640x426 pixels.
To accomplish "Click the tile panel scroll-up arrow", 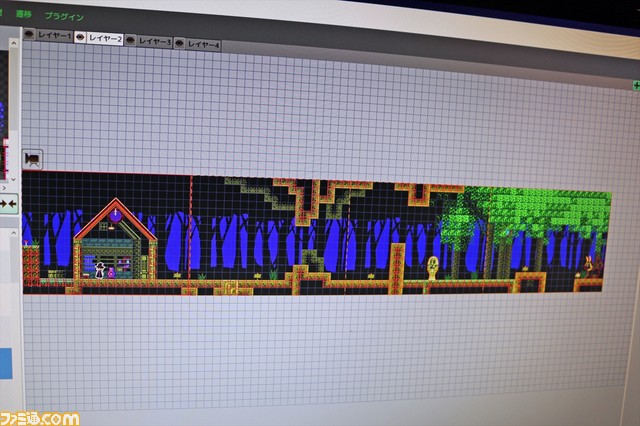I will pos(13,43).
